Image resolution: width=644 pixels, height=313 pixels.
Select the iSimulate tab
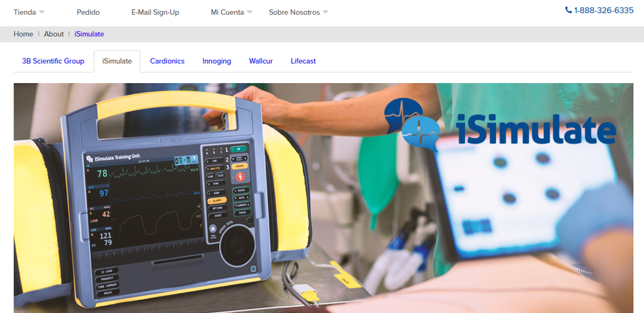point(117,61)
